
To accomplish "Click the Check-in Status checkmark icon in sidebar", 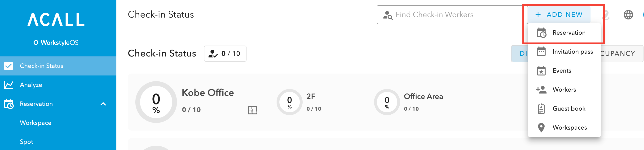I will [9, 66].
